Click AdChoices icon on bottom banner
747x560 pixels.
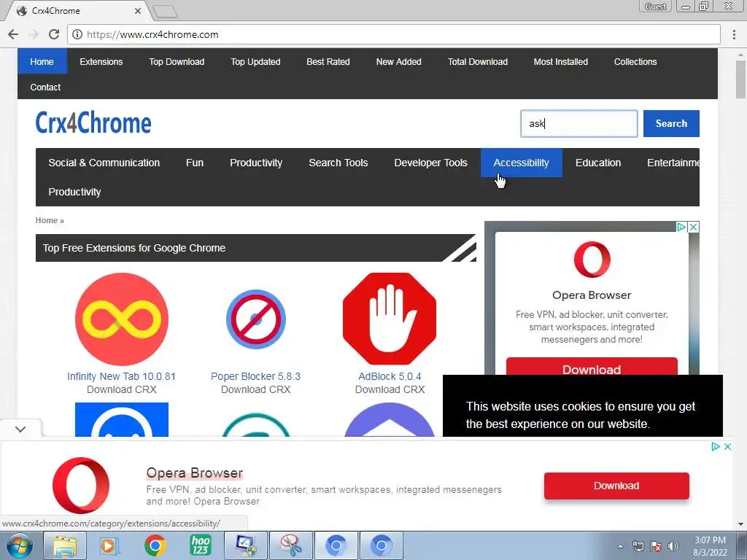click(x=715, y=447)
